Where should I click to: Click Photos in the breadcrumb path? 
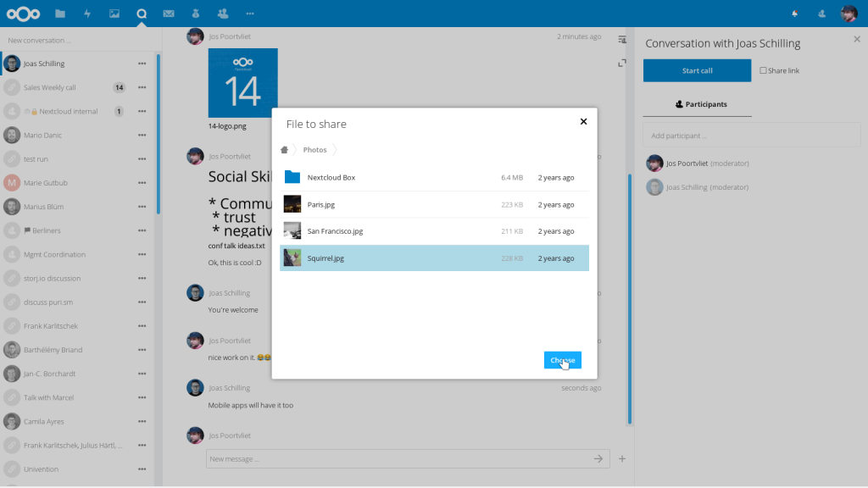(x=314, y=150)
